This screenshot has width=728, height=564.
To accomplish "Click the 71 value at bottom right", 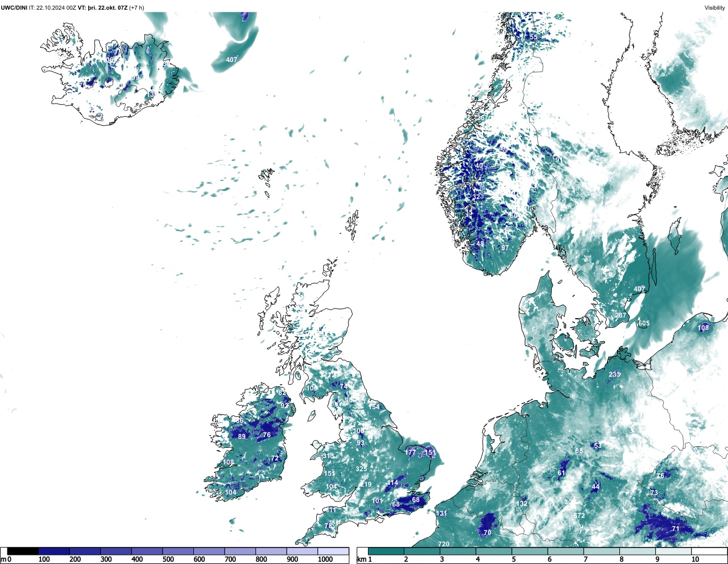I will pyautogui.click(x=676, y=529).
